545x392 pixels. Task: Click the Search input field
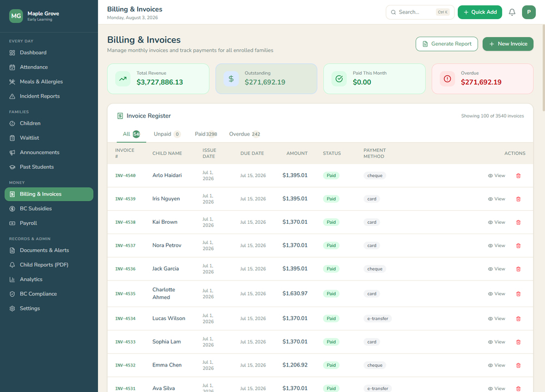pos(420,12)
